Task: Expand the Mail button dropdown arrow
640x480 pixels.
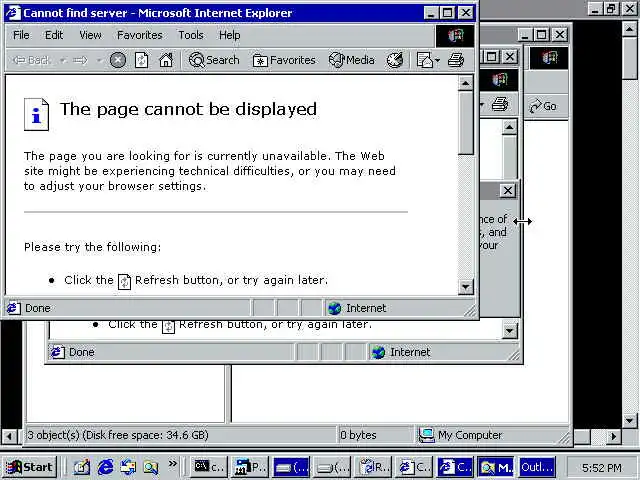Action: [437, 60]
